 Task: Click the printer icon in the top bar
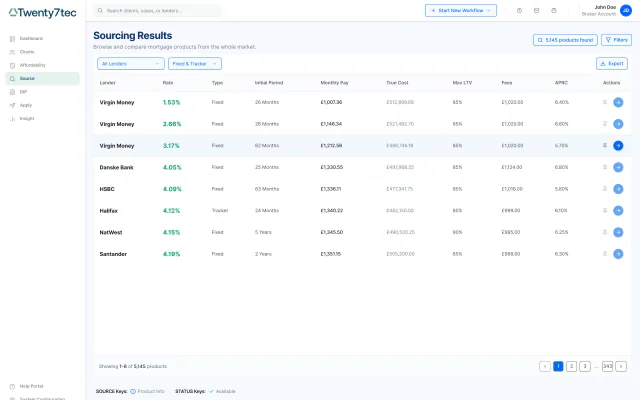click(554, 11)
